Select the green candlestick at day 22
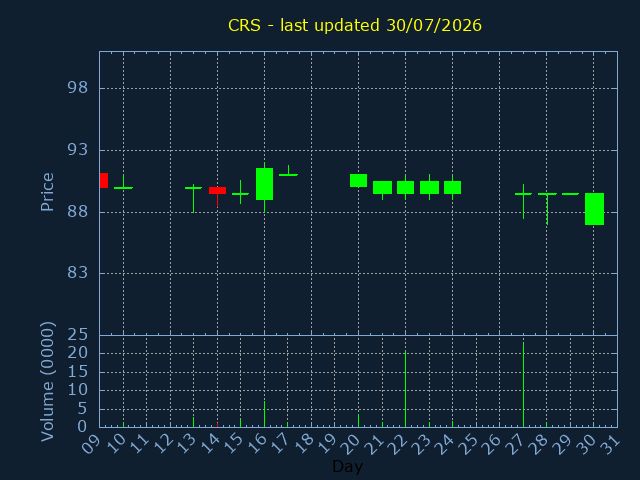Image resolution: width=640 pixels, height=480 pixels. coord(405,187)
